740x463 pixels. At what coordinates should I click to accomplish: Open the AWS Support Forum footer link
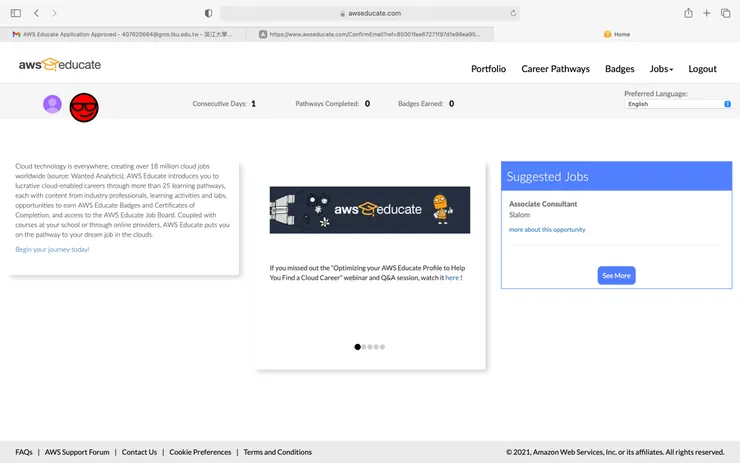tap(77, 452)
